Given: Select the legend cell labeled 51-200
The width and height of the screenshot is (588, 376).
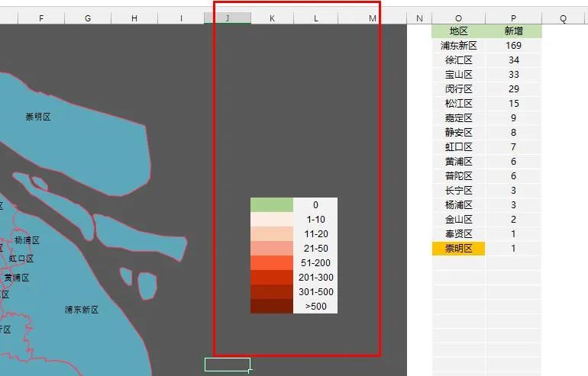Looking at the screenshot, I should 315,263.
